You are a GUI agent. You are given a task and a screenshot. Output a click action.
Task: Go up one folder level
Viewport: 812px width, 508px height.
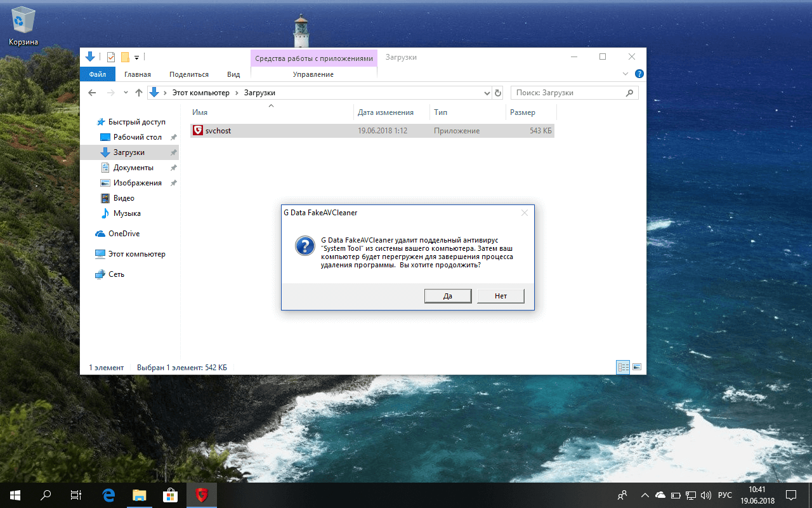click(139, 93)
